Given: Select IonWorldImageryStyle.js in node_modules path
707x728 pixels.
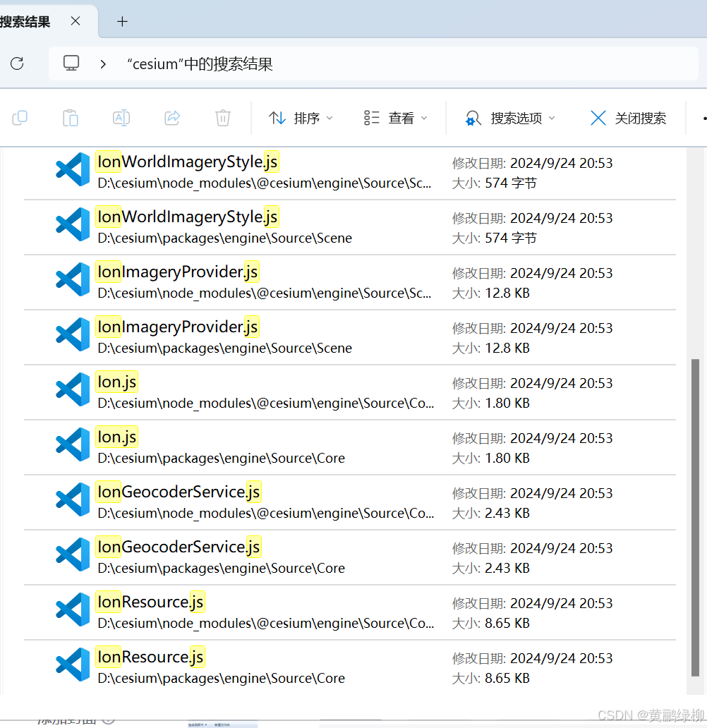Looking at the screenshot, I should pos(349,173).
